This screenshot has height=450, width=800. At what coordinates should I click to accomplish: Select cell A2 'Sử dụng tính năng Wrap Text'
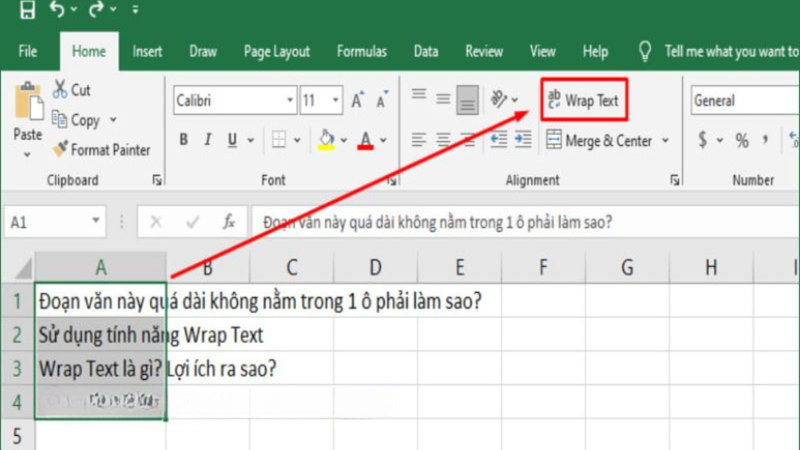[101, 335]
